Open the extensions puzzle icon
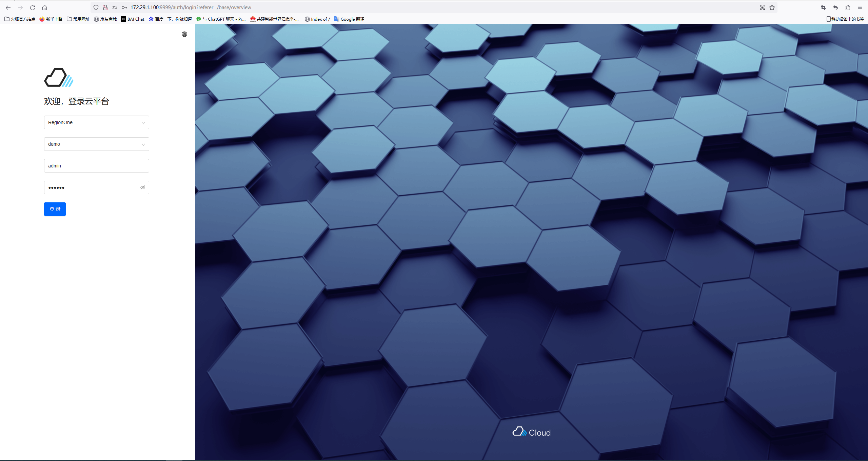 click(x=848, y=7)
